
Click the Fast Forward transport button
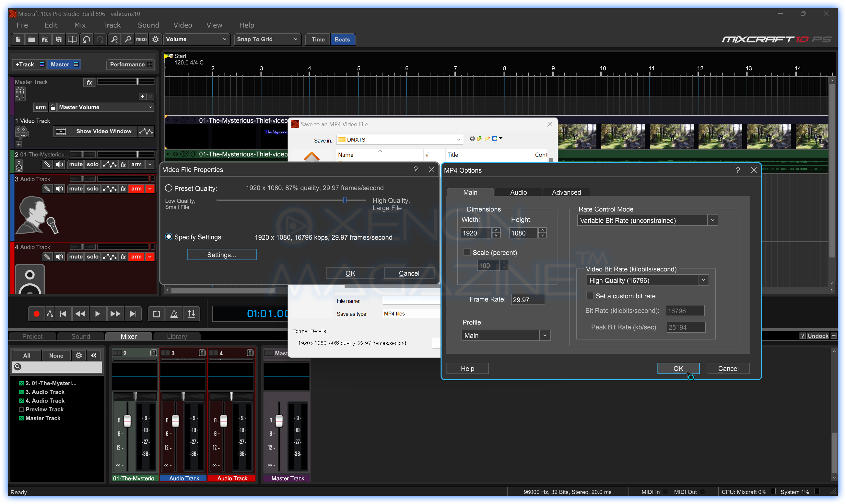(115, 314)
